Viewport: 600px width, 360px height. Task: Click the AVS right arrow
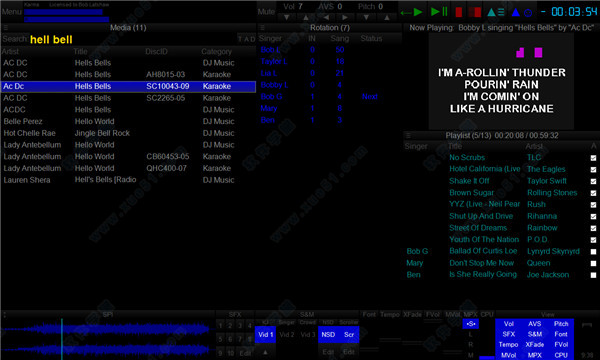click(x=345, y=17)
